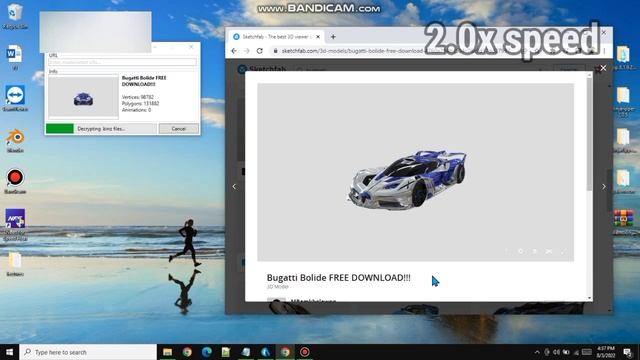
Task: Close the Sketchfab model popup overlay
Action: pos(603,68)
